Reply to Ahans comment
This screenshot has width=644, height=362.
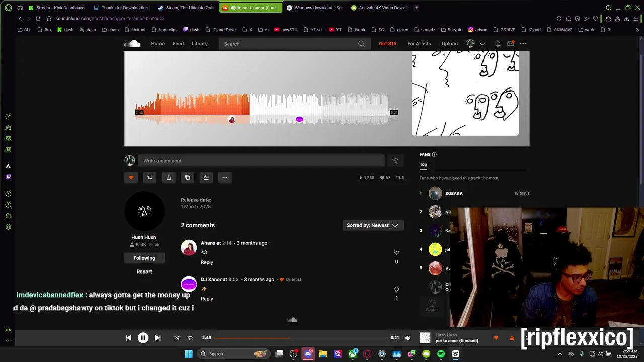(x=207, y=262)
